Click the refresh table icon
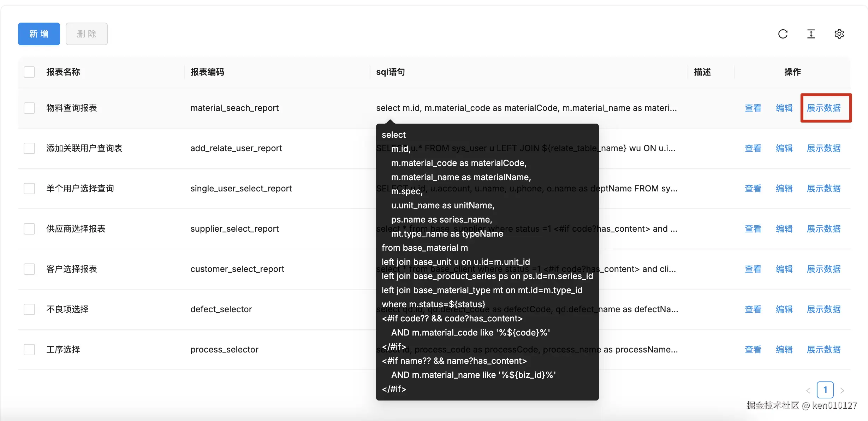Screen dimensions: 868x421 (783, 34)
